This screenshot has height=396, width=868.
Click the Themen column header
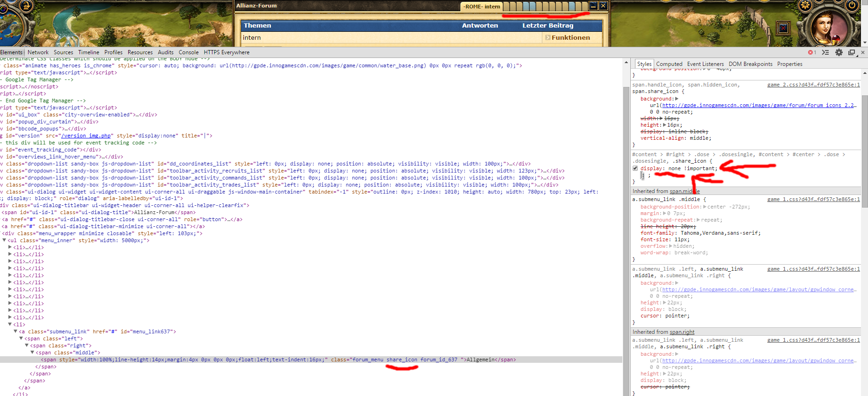(257, 26)
